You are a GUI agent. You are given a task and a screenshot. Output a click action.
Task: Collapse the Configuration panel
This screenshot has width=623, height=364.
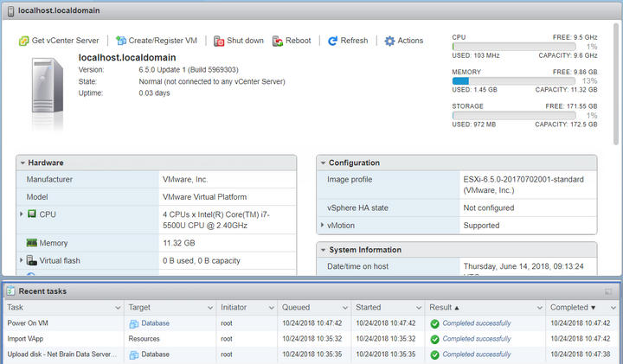coord(323,163)
